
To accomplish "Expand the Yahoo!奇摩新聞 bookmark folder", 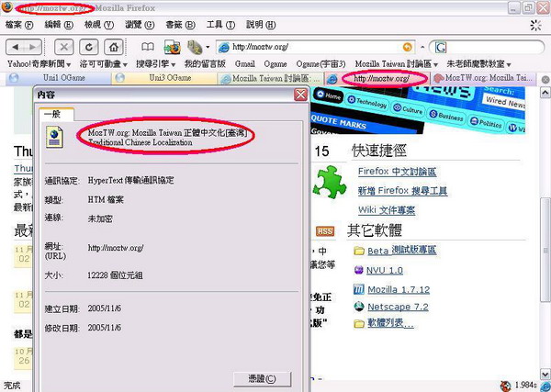I will (39, 64).
